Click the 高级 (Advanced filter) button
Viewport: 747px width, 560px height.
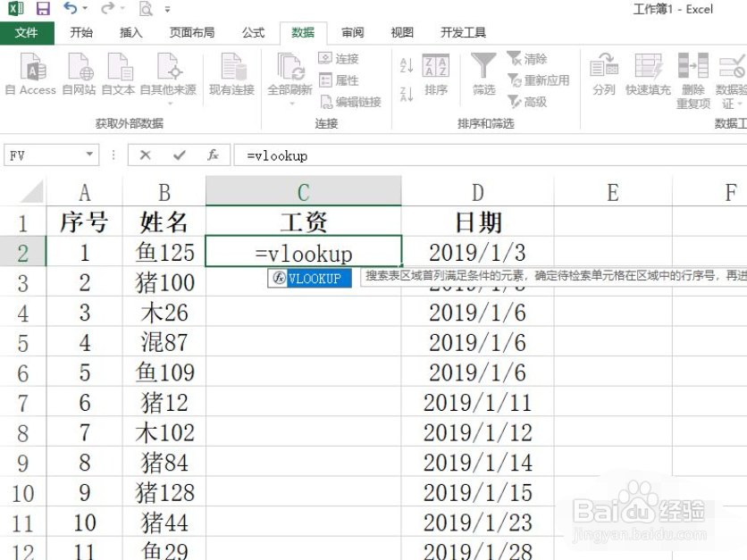527,102
